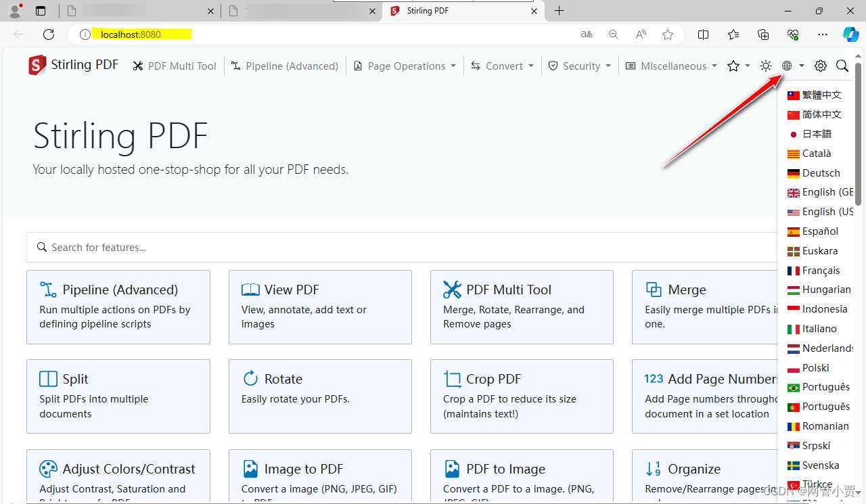This screenshot has width=866, height=504.
Task: Select English (US) language
Action: [x=819, y=212]
